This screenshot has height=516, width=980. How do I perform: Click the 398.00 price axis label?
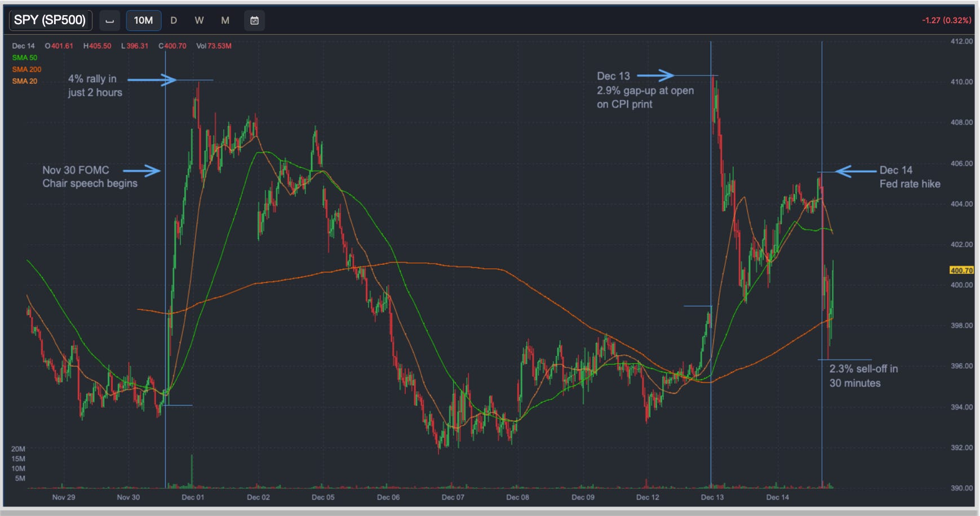point(961,326)
